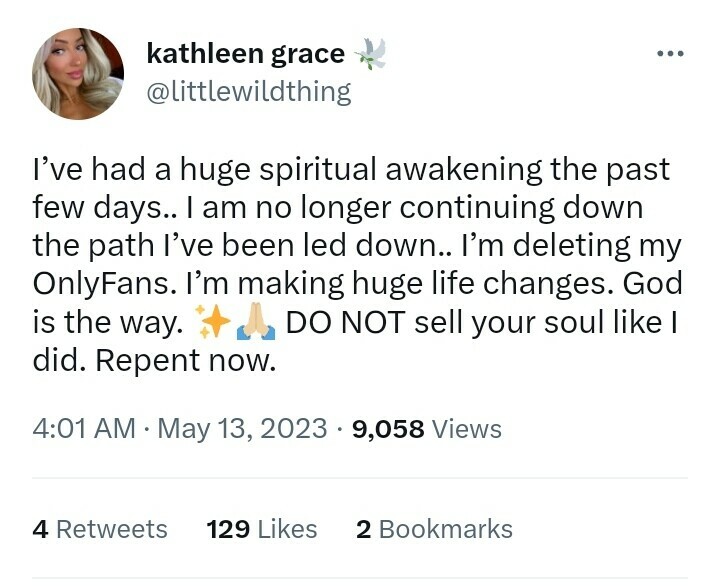Open the 4:01 AM timestamp link
The height and width of the screenshot is (586, 720).
point(84,429)
